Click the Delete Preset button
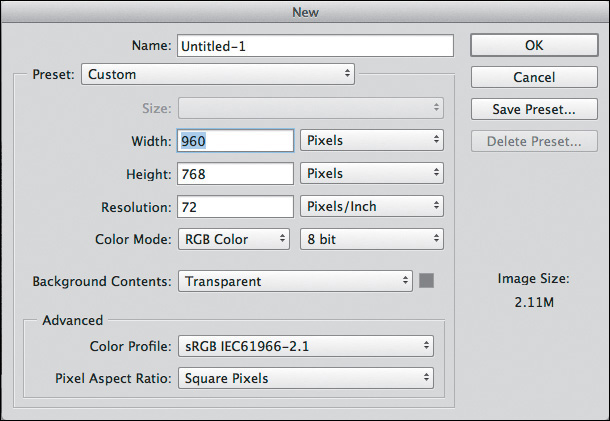This screenshot has height=421, width=610. [x=534, y=141]
